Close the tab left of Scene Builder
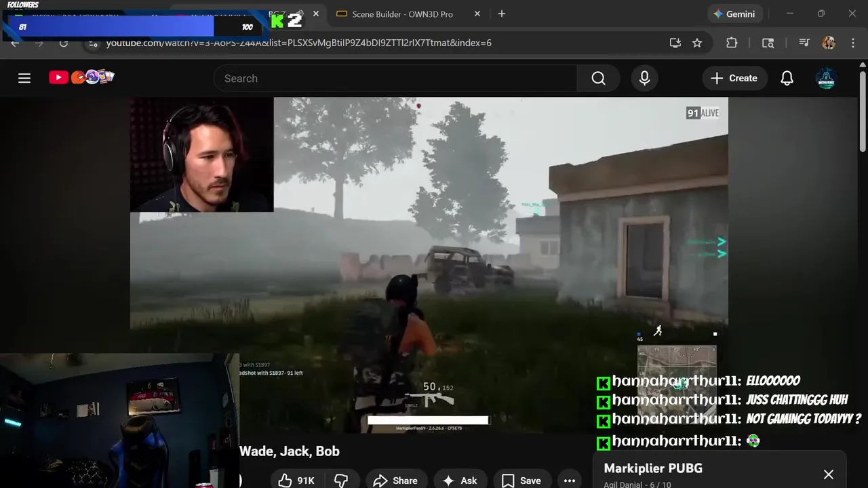This screenshot has width=868, height=488. tap(316, 14)
